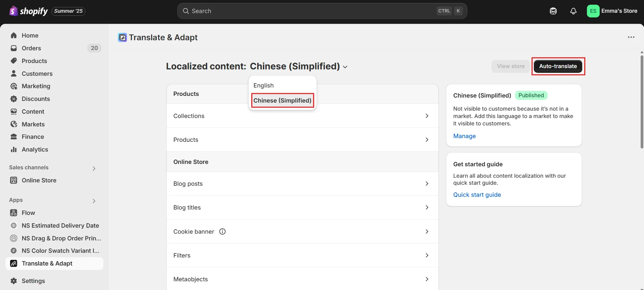Expand the Apps section
This screenshot has width=644, height=290.
click(x=94, y=201)
